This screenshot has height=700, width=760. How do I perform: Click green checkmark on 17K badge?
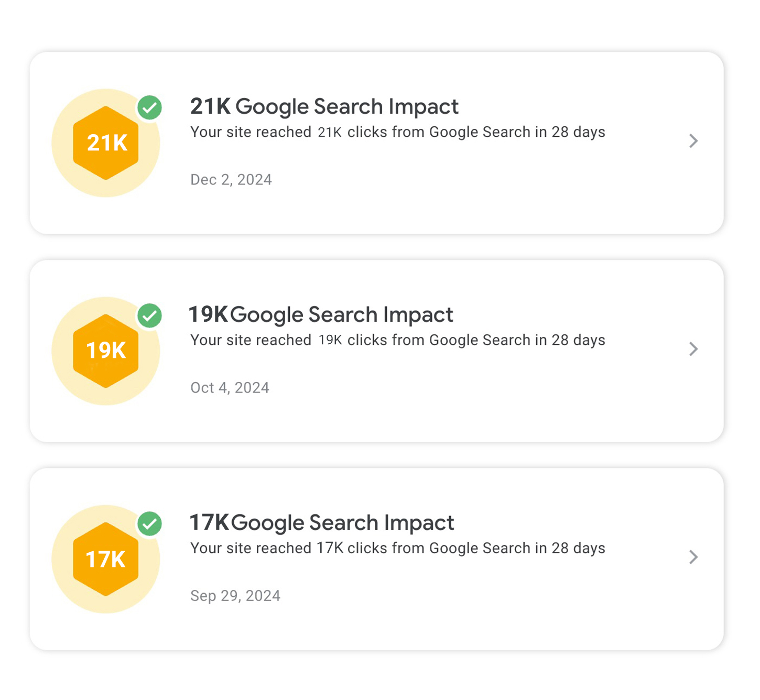(x=150, y=524)
